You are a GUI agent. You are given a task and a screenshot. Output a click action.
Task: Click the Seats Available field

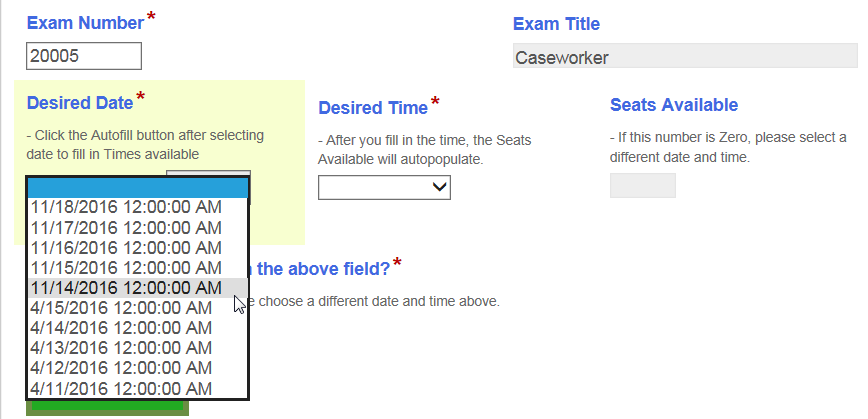pos(642,186)
